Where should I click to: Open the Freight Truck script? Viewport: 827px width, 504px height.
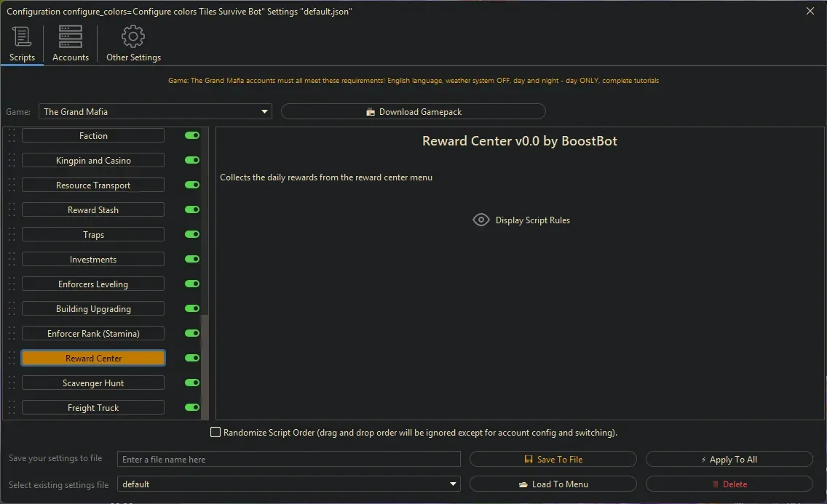(x=93, y=408)
